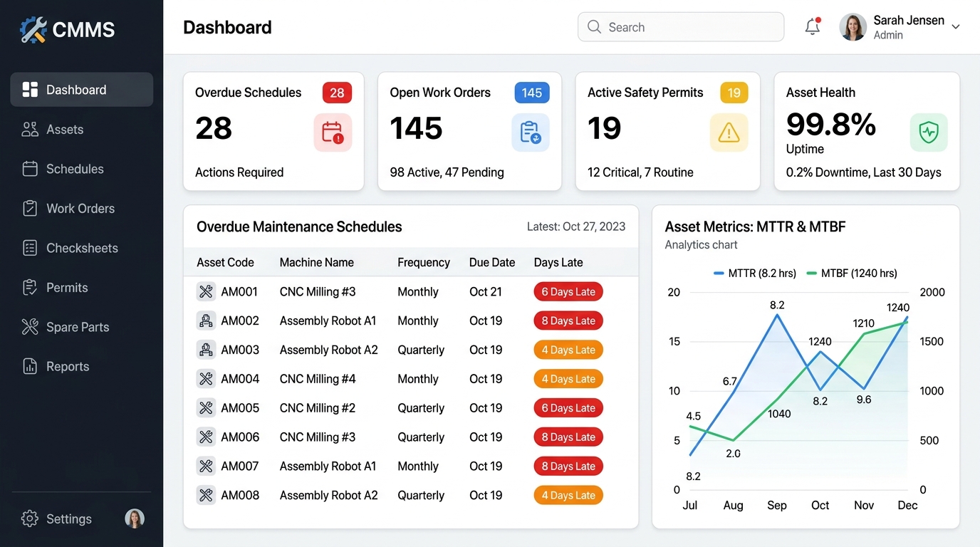Select Permits in the sidebar
The height and width of the screenshot is (547, 980).
[x=82, y=288]
